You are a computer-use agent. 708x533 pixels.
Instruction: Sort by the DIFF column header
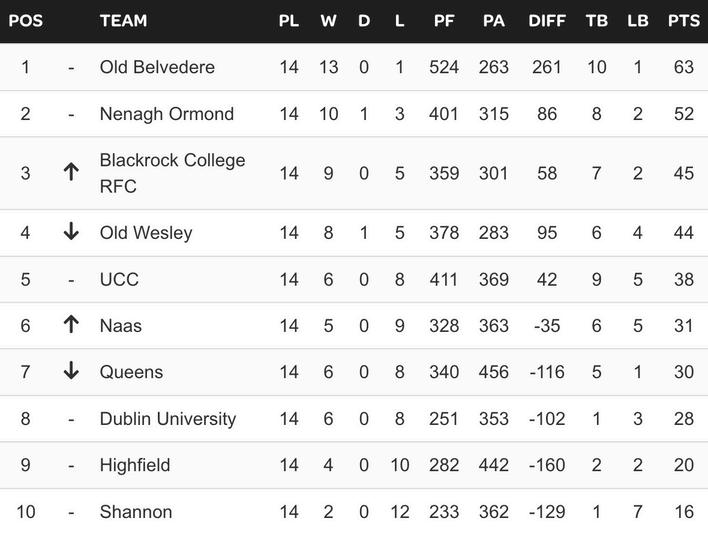[547, 21]
